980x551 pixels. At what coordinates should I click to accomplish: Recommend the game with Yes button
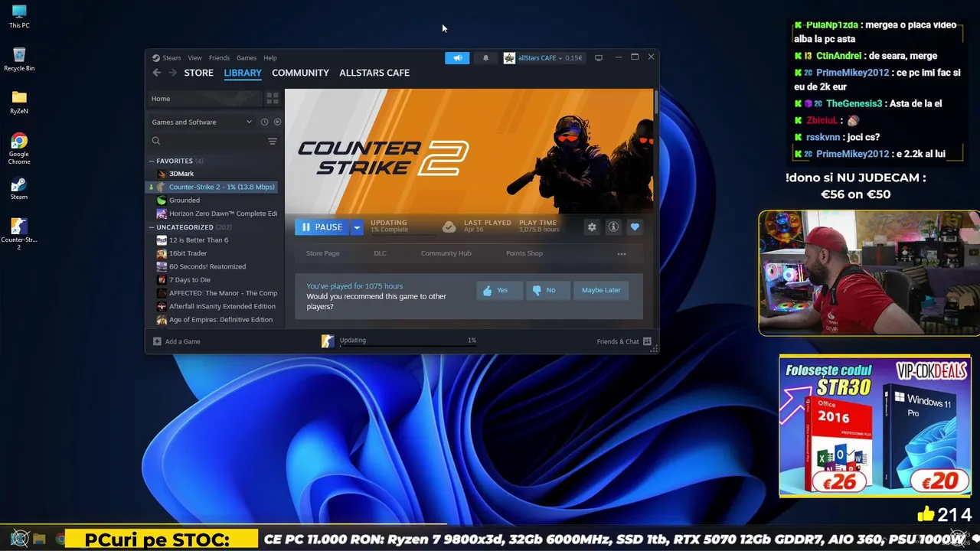point(499,290)
